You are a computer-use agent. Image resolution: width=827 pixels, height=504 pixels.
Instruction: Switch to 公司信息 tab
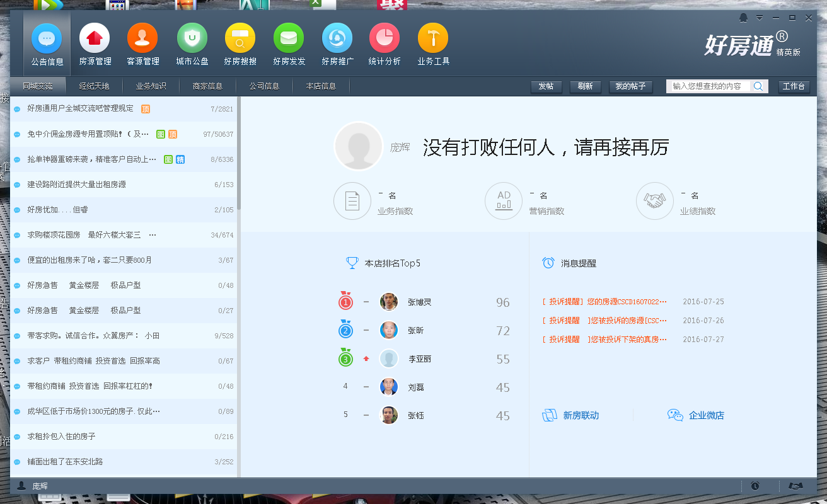pos(264,86)
